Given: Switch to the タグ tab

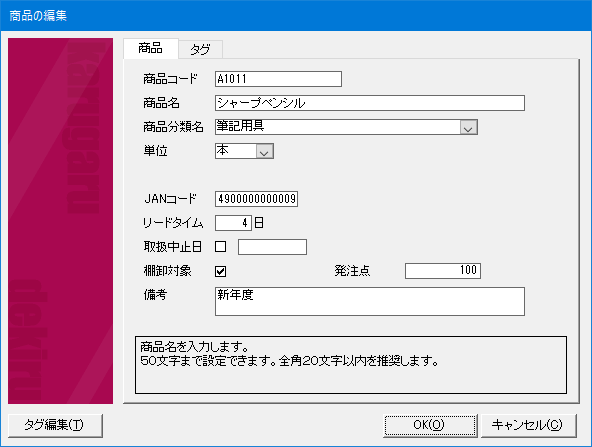Looking at the screenshot, I should pos(200,49).
